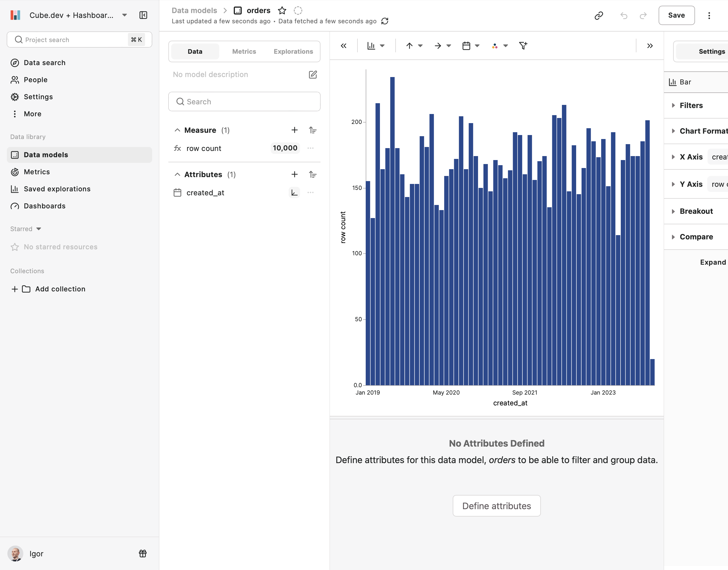Collapse data panel with double-left arrows
Screen dimensions: 728x570
click(344, 46)
